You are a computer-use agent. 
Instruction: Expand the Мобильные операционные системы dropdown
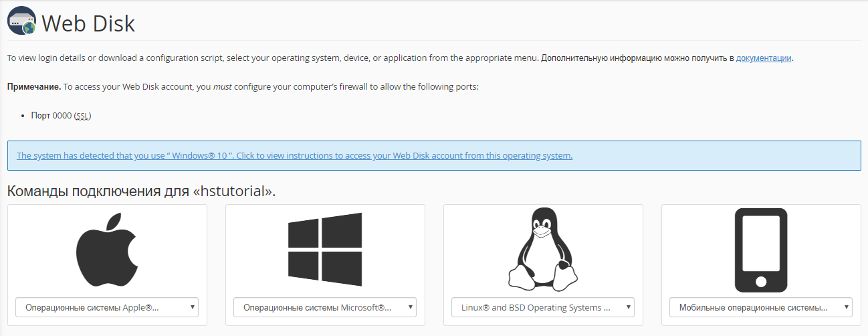click(760, 307)
